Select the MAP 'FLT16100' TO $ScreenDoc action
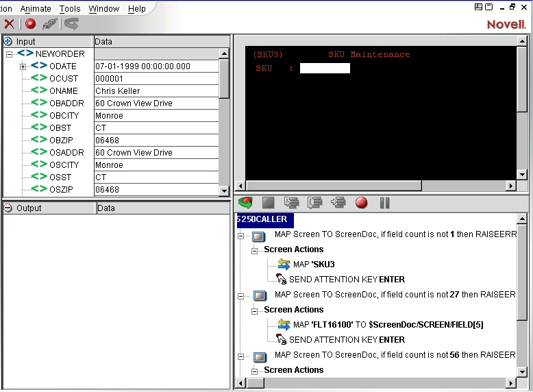The image size is (533, 392). pos(388,325)
